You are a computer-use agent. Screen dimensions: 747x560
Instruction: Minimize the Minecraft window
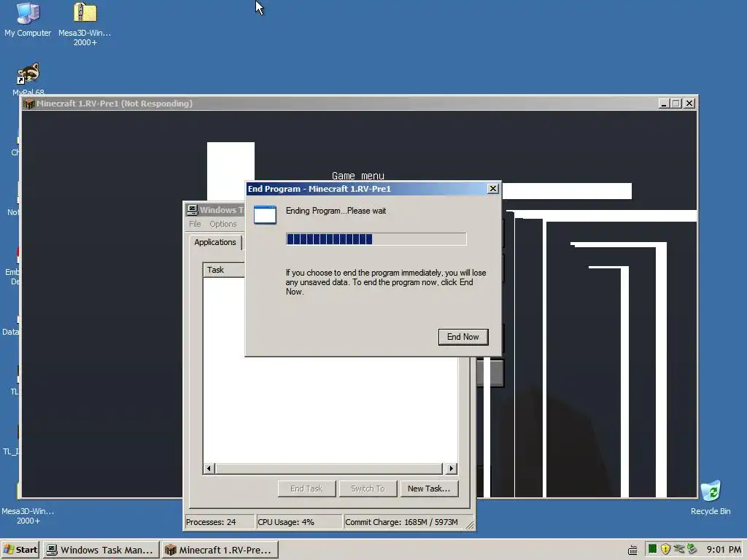[664, 104]
